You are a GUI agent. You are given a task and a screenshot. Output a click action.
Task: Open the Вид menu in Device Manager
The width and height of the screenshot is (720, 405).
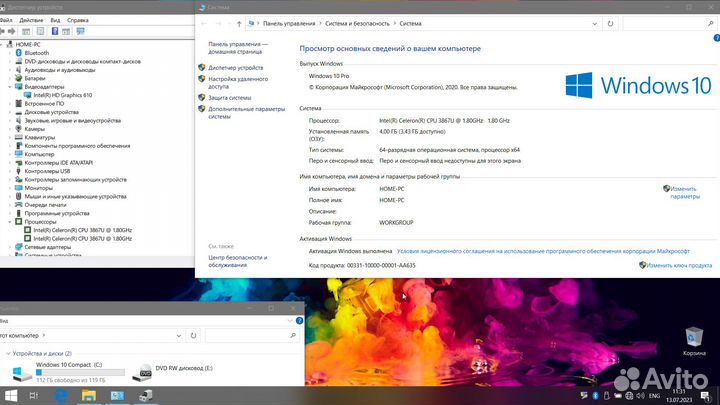[55, 20]
